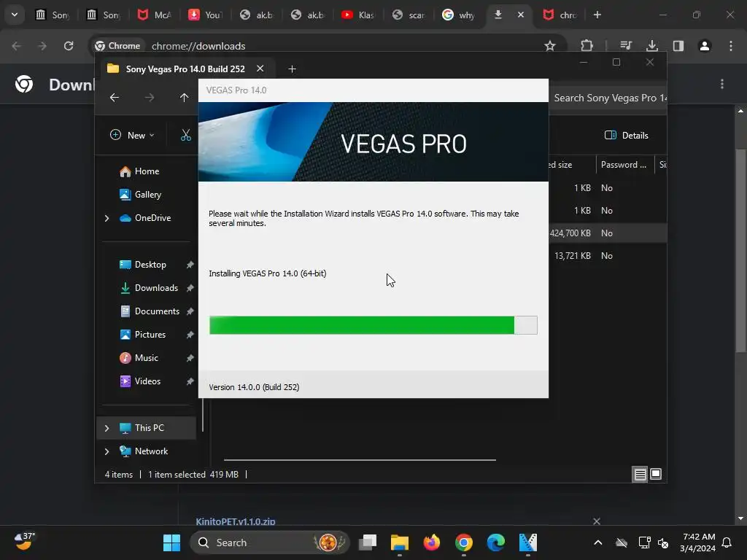Screen dimensions: 747x560
Task: Show hidden system tray icons
Action: click(x=598, y=542)
